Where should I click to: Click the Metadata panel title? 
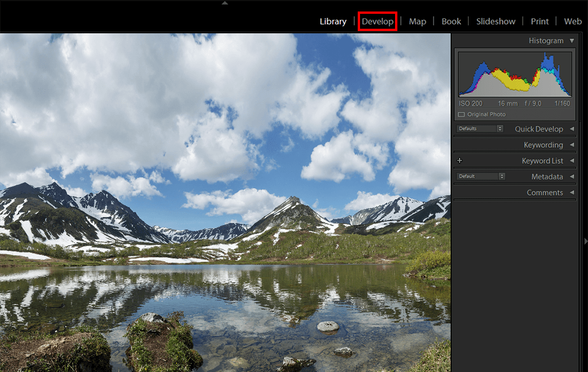pos(547,177)
